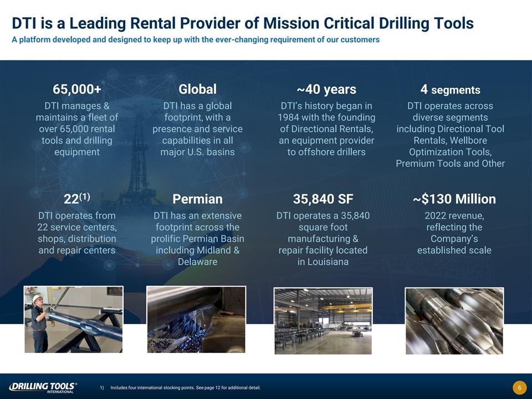Click the slide title about Leading Rental Provider
The height and width of the screenshot is (399, 532).
243,23
